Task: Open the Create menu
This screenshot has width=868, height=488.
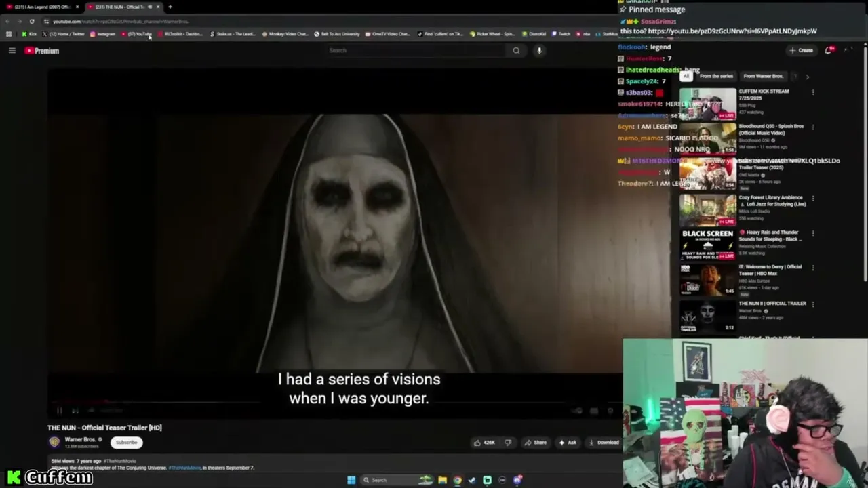Action: [x=801, y=50]
